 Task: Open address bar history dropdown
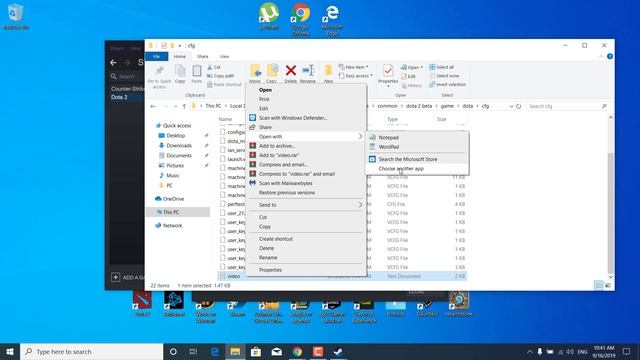(x=511, y=106)
